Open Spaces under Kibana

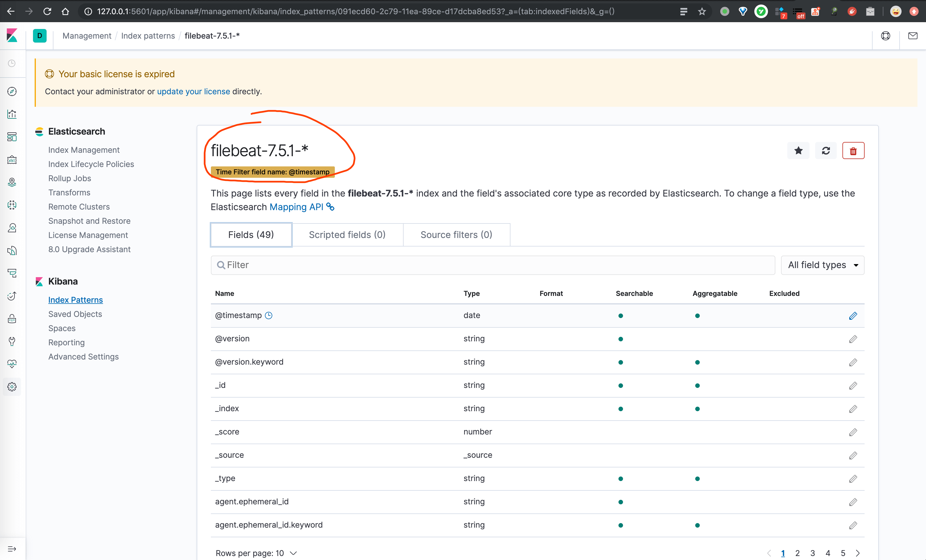[62, 328]
